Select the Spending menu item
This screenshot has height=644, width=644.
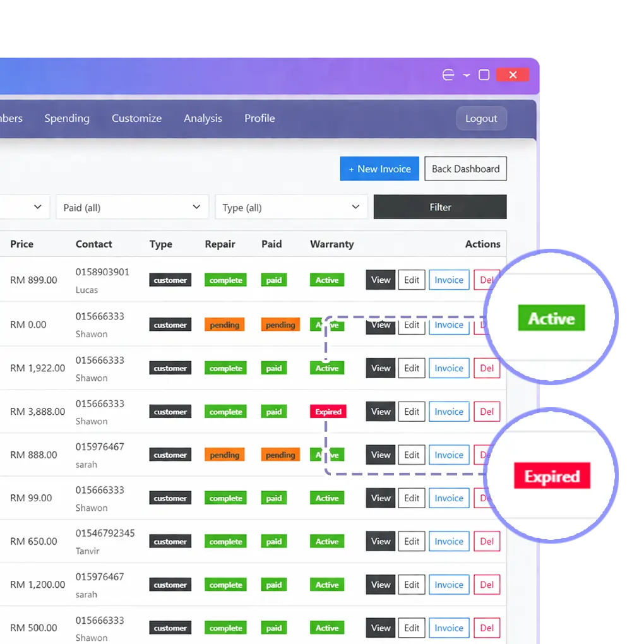tap(67, 118)
